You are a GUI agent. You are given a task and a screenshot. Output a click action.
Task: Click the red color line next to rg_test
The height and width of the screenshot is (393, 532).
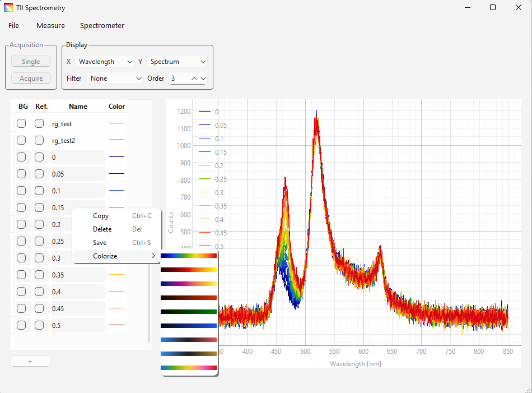tap(116, 123)
